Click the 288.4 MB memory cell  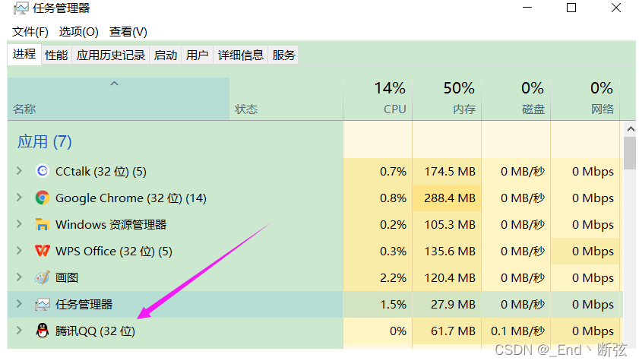(447, 198)
